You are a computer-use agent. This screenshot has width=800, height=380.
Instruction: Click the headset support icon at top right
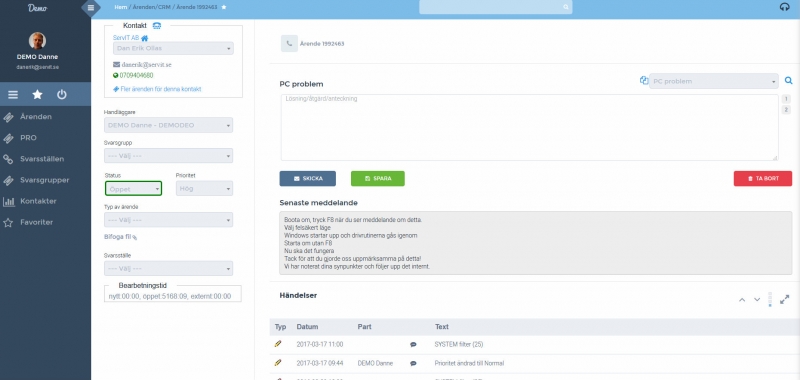point(785,7)
